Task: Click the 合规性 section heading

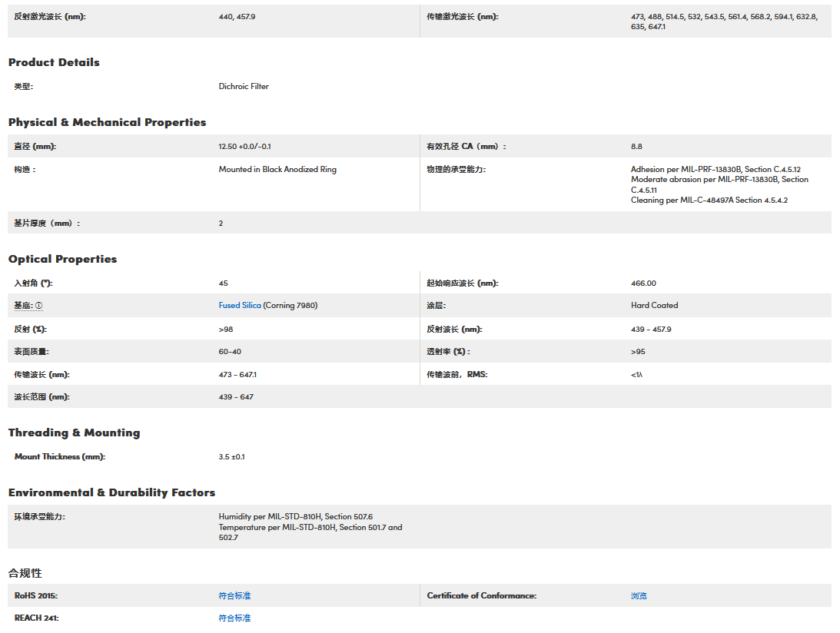Action: click(25, 573)
